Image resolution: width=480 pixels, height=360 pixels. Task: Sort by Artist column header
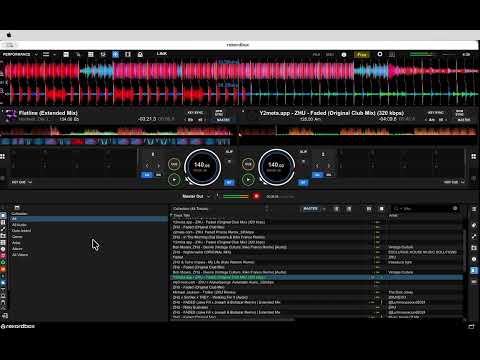(x=393, y=216)
